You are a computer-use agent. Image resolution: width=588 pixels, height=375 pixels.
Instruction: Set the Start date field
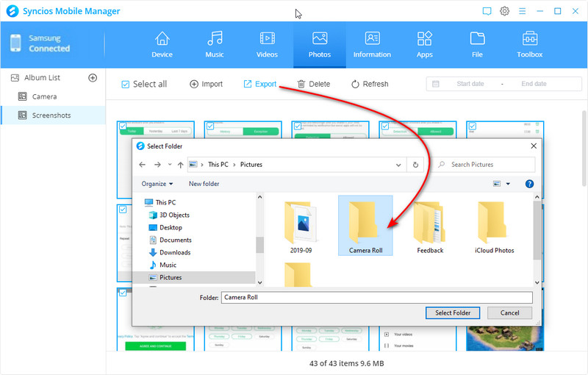point(470,84)
